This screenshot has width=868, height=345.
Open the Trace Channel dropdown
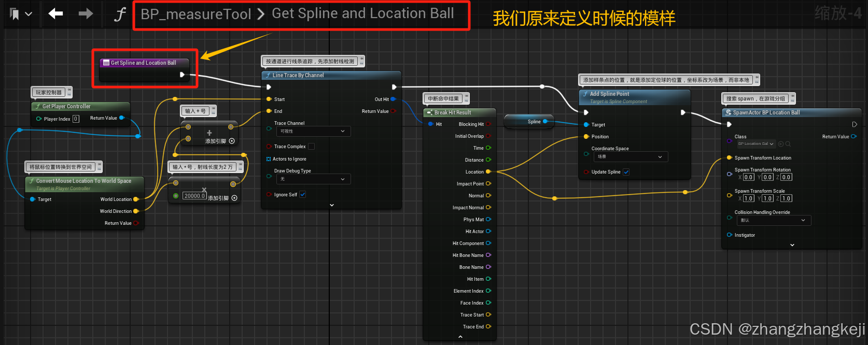[x=313, y=132]
